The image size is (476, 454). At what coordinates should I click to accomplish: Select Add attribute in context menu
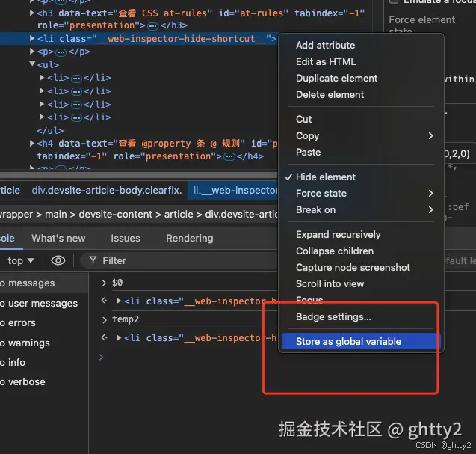point(326,46)
